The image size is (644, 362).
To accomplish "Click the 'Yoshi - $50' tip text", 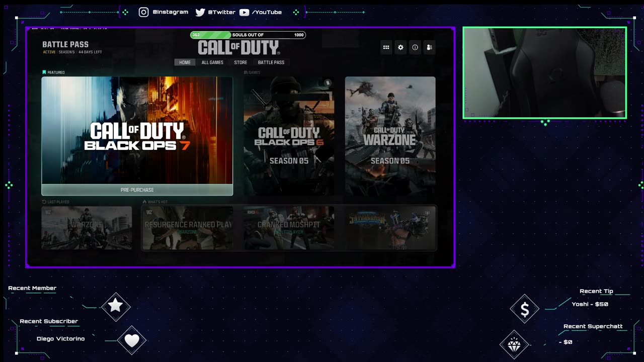I will click(x=590, y=304).
